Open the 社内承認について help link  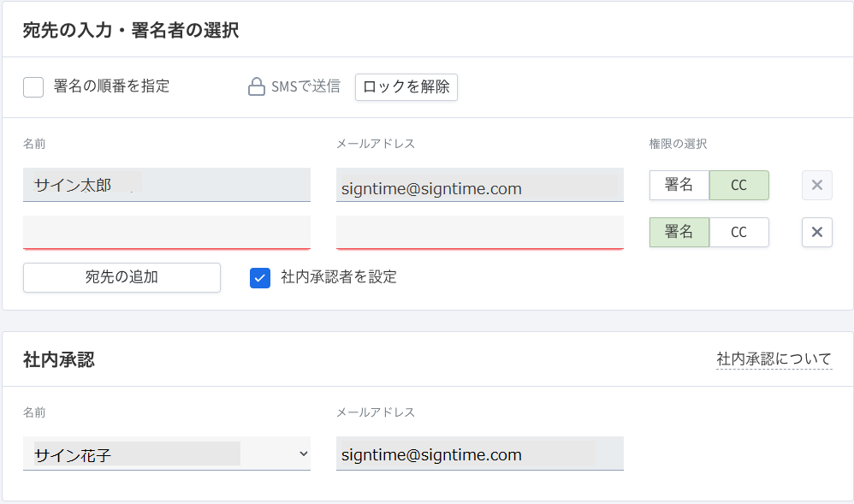[774, 359]
